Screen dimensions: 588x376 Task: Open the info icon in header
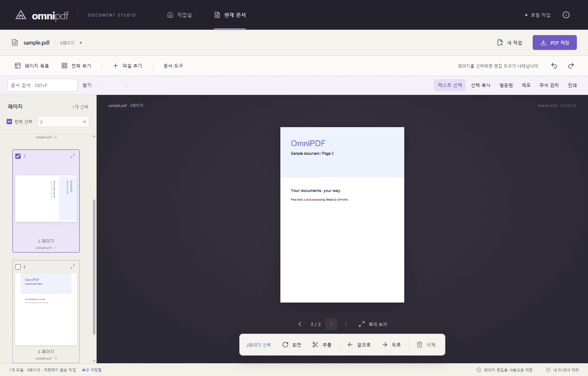click(x=566, y=15)
